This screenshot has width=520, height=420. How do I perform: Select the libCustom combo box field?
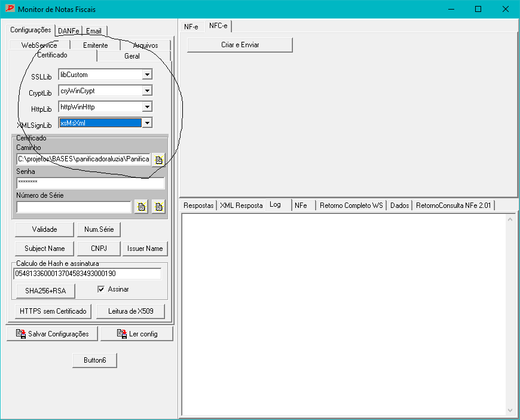coord(105,75)
